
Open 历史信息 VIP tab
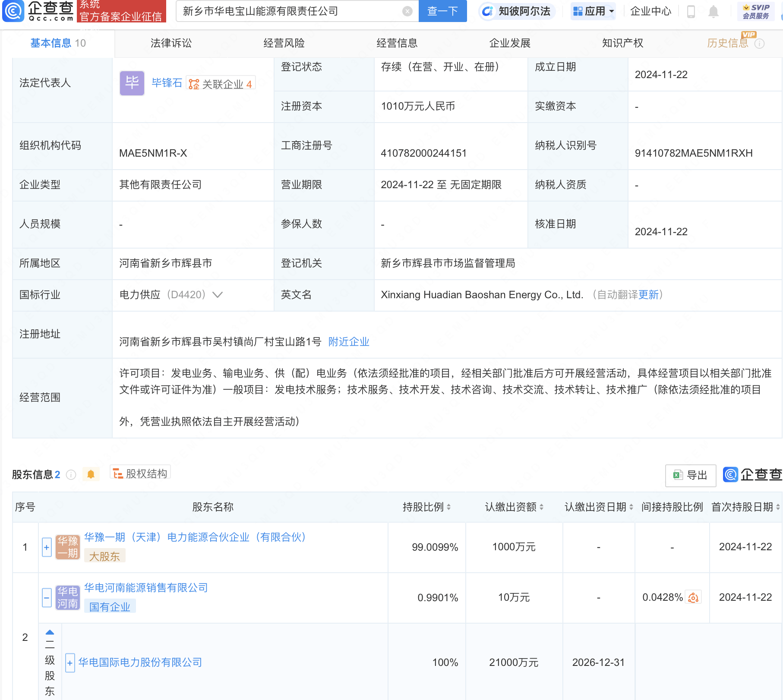click(728, 43)
